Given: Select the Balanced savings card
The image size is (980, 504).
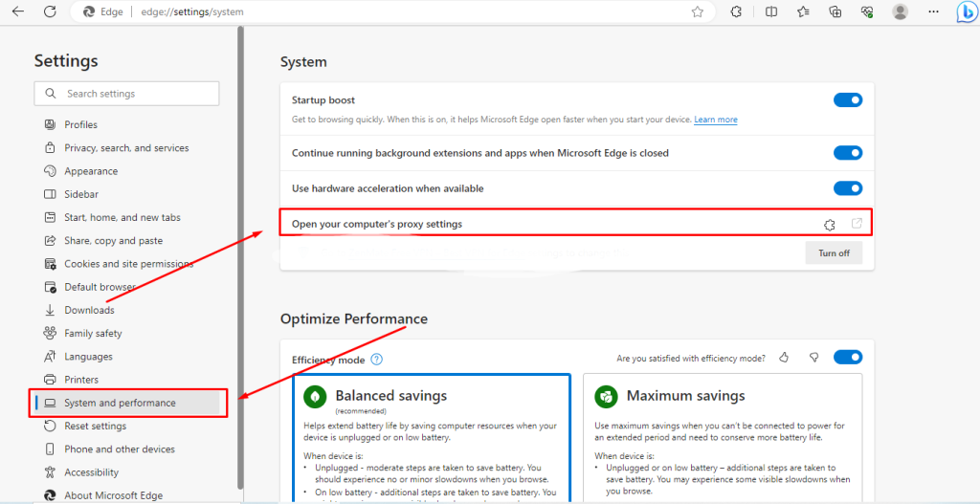Looking at the screenshot, I should [x=432, y=438].
